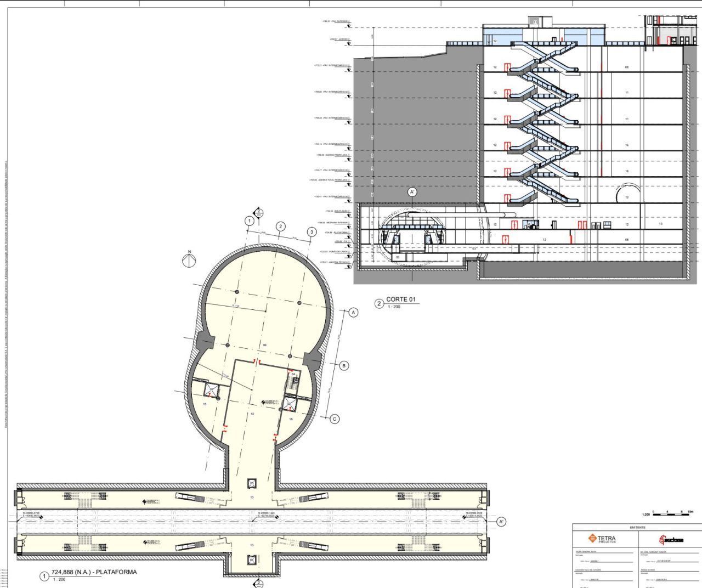Screen dimensions: 702x588
Task: Select the view number 2 circle by Corte 01
Action: (379, 303)
